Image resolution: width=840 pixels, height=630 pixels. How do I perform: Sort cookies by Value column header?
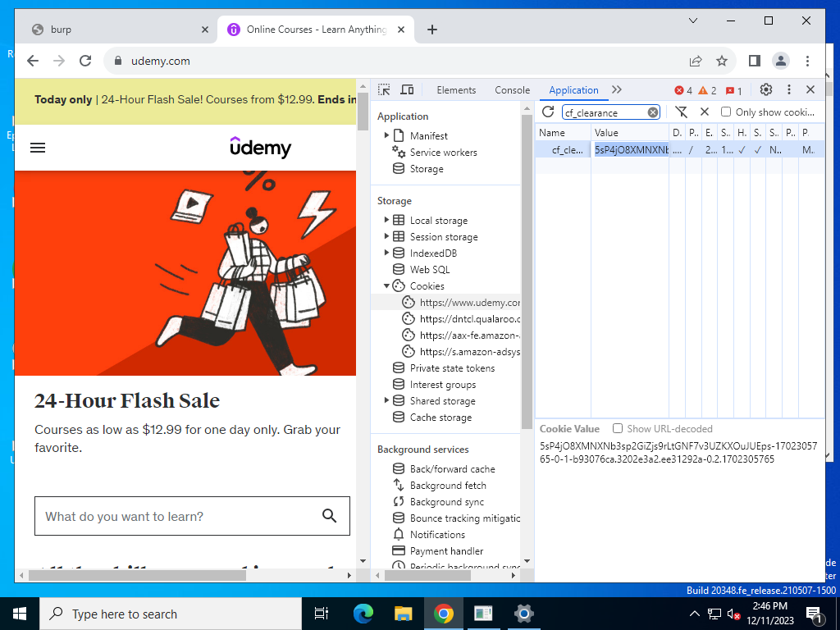(630, 132)
